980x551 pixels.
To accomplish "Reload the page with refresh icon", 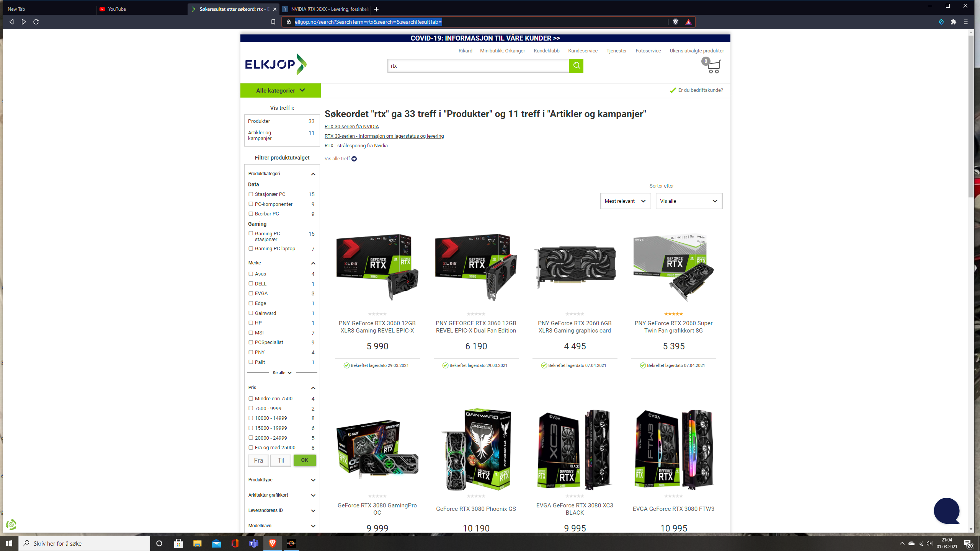I will [x=36, y=22].
